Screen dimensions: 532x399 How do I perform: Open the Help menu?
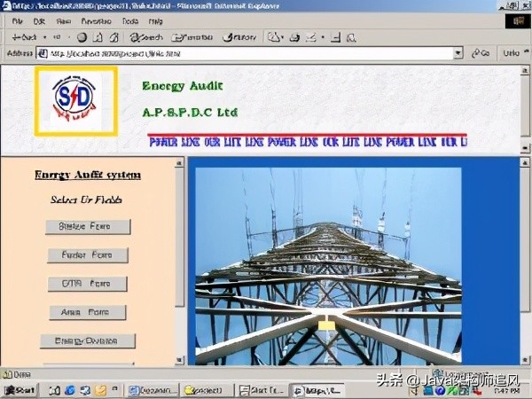point(156,21)
